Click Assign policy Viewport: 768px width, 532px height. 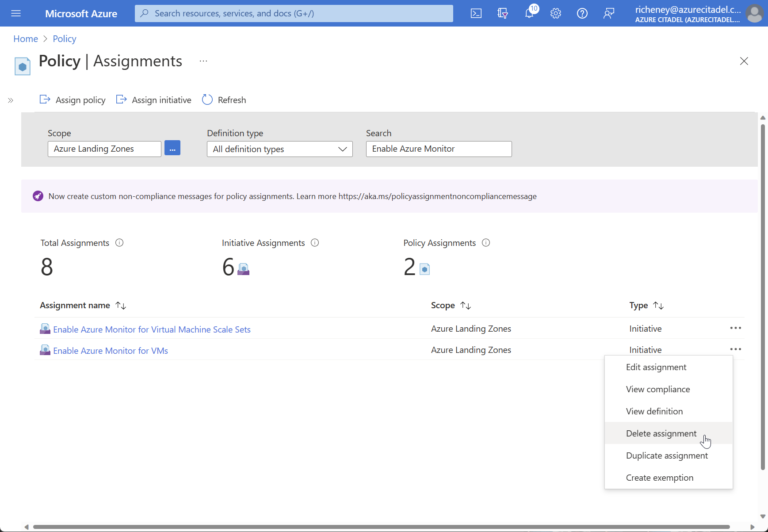point(72,100)
